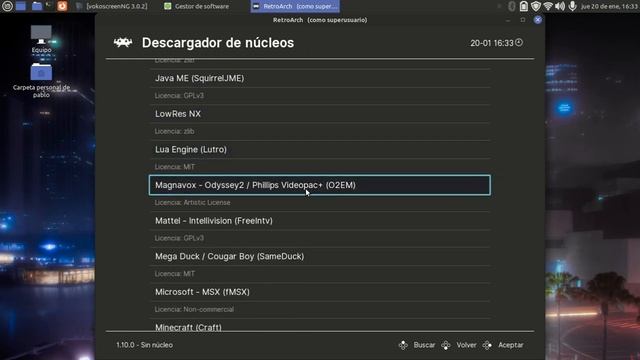Select Lua Engine (Lutro) core
Viewport: 640px width, 360px height.
pos(320,149)
